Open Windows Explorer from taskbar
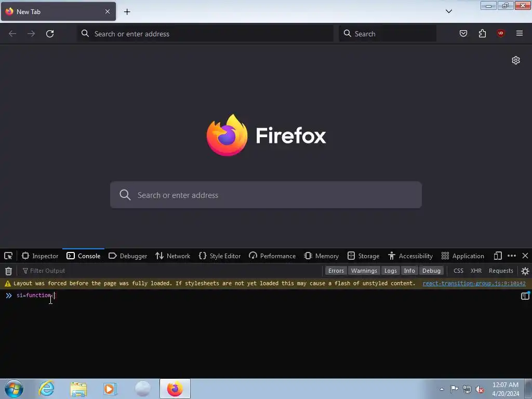Viewport: 532px width, 399px height. point(78,389)
